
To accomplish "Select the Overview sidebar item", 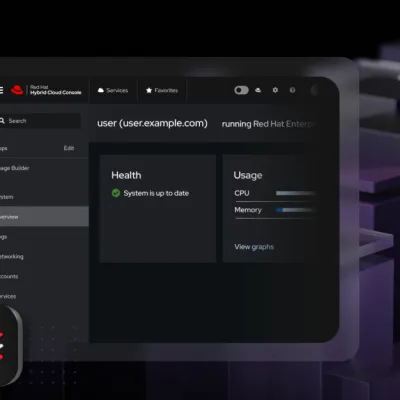I will pyautogui.click(x=44, y=217).
